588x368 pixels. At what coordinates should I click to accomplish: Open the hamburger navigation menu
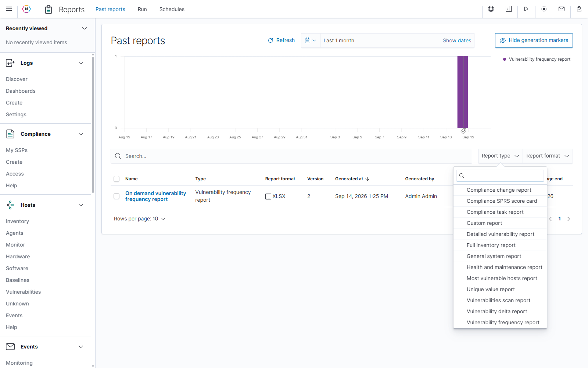click(9, 9)
